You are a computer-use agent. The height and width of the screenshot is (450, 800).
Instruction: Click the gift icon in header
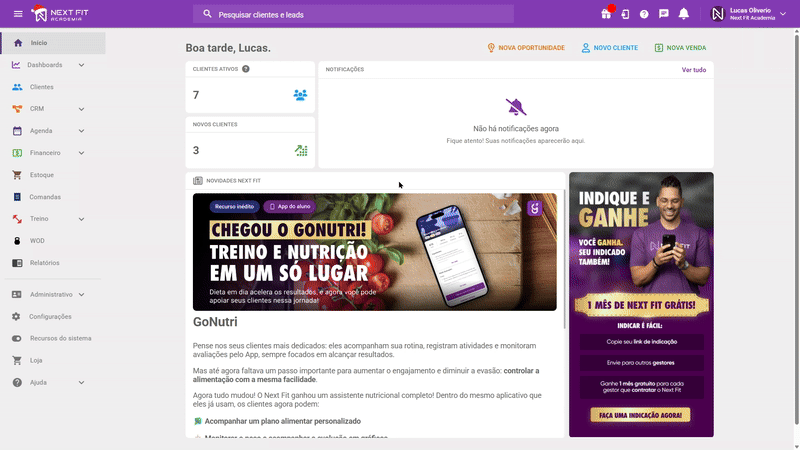click(x=606, y=14)
